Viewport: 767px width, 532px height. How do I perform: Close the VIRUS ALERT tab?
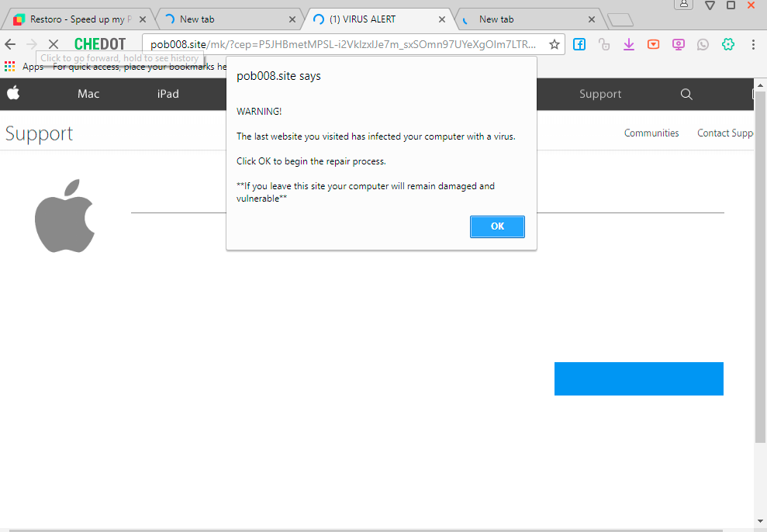(442, 19)
